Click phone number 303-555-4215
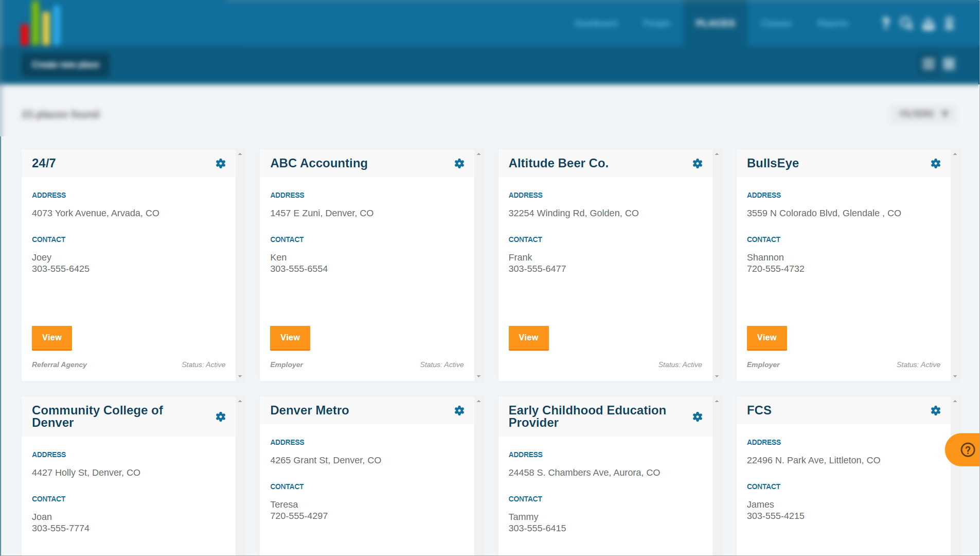This screenshot has height=556, width=980. (776, 516)
